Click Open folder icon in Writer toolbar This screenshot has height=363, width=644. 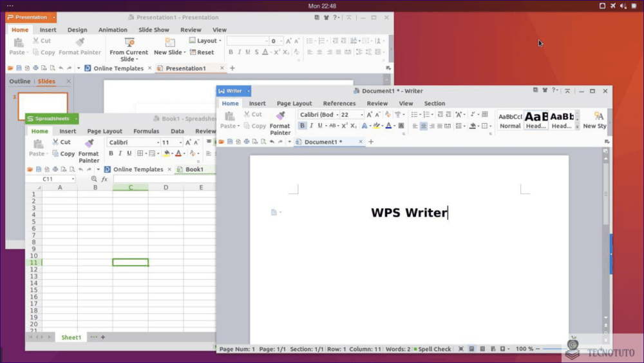pyautogui.click(x=222, y=142)
